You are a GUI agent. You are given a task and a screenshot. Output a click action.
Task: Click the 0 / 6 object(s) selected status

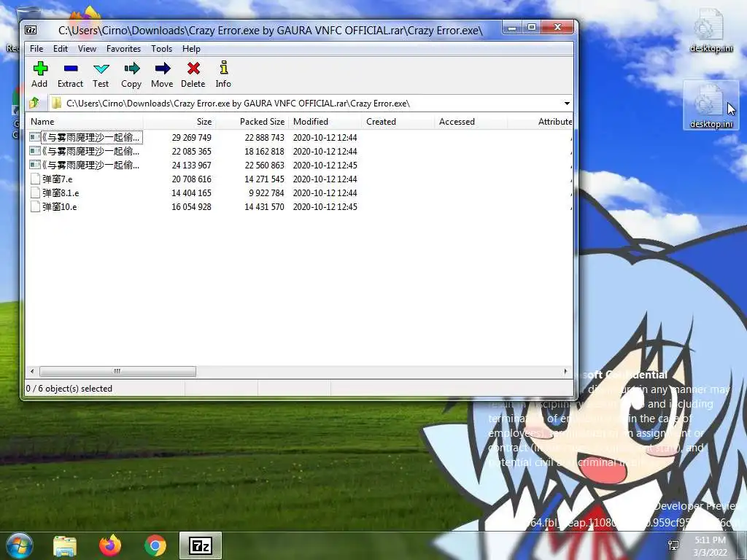tap(69, 389)
